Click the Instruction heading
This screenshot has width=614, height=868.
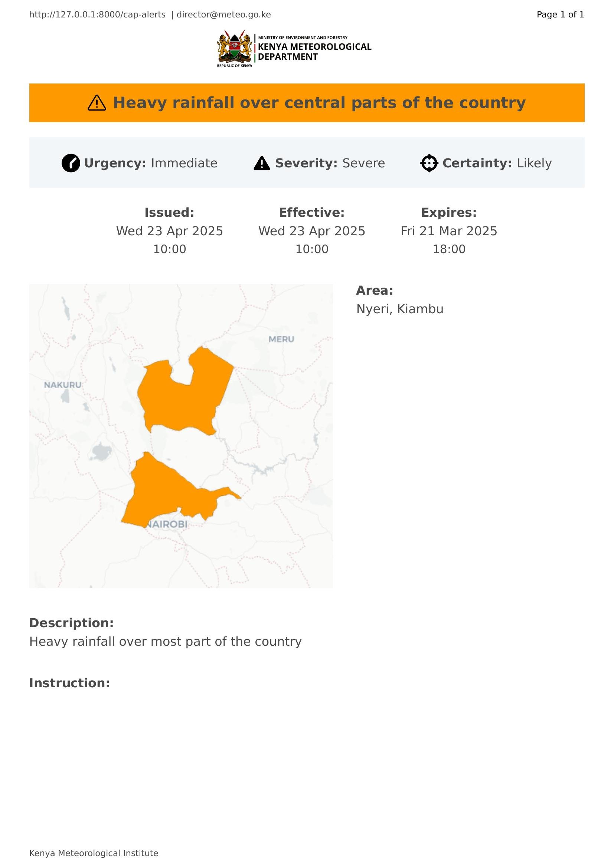pyautogui.click(x=69, y=683)
